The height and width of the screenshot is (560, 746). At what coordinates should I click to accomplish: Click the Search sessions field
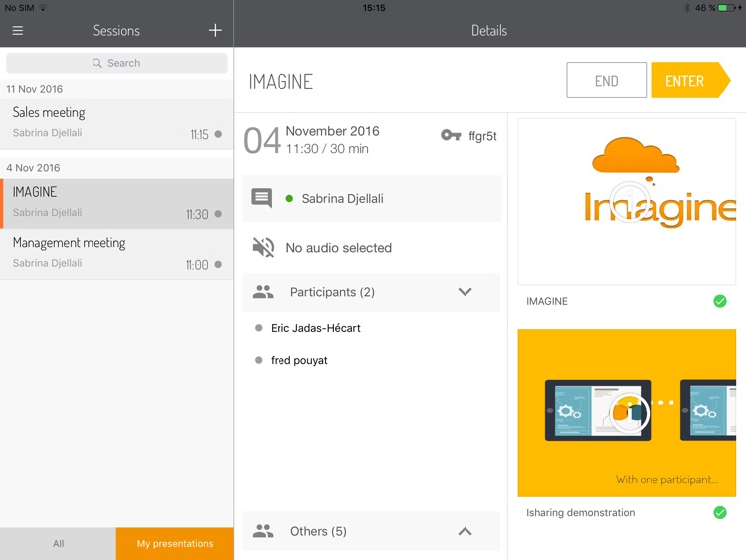point(116,63)
